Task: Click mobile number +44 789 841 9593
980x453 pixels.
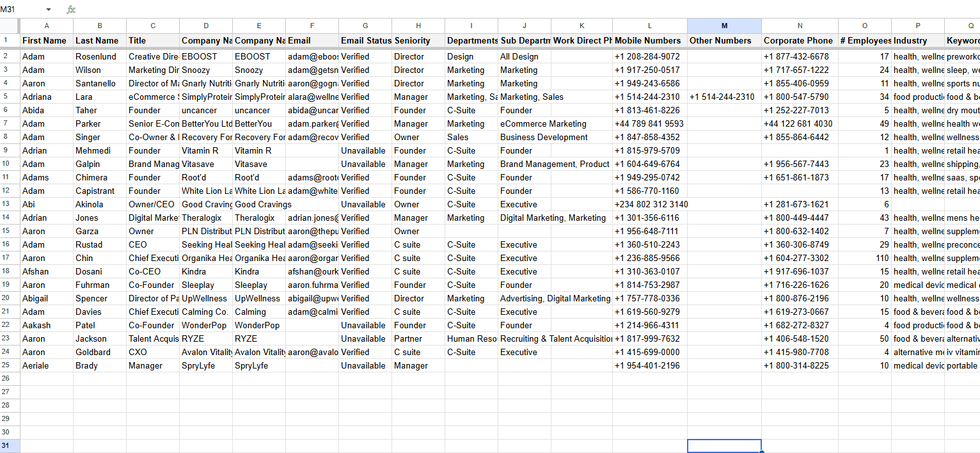Action: (650, 123)
